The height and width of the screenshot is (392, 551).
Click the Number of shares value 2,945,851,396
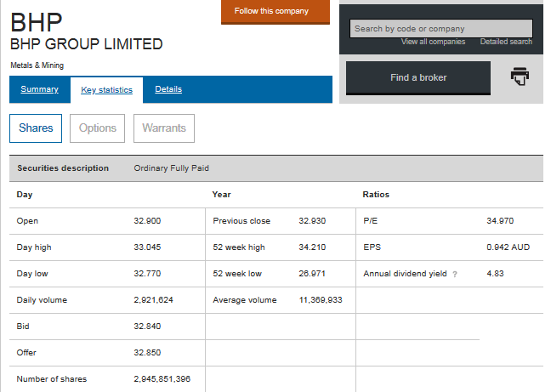click(x=162, y=379)
